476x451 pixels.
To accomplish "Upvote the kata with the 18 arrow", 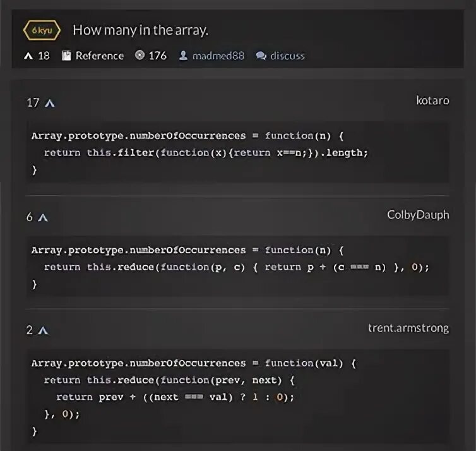I will (x=28, y=56).
